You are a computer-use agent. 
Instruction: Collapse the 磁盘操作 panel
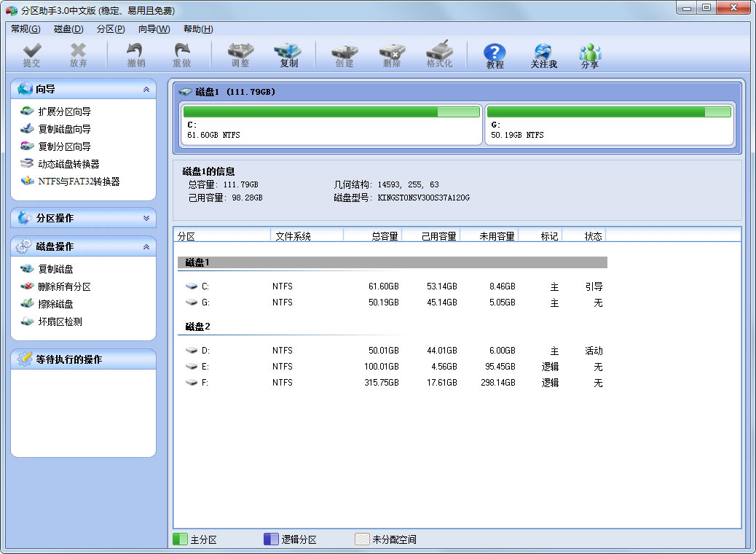146,247
